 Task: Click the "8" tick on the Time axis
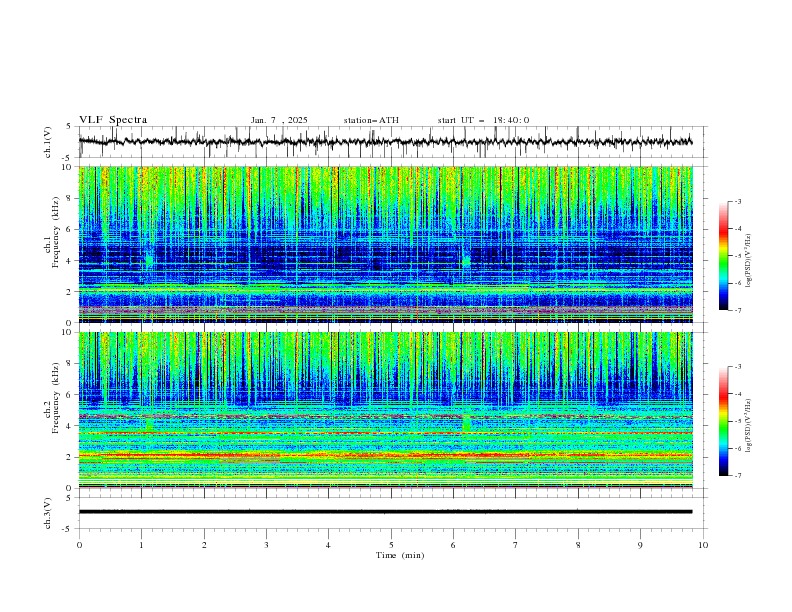[578, 545]
